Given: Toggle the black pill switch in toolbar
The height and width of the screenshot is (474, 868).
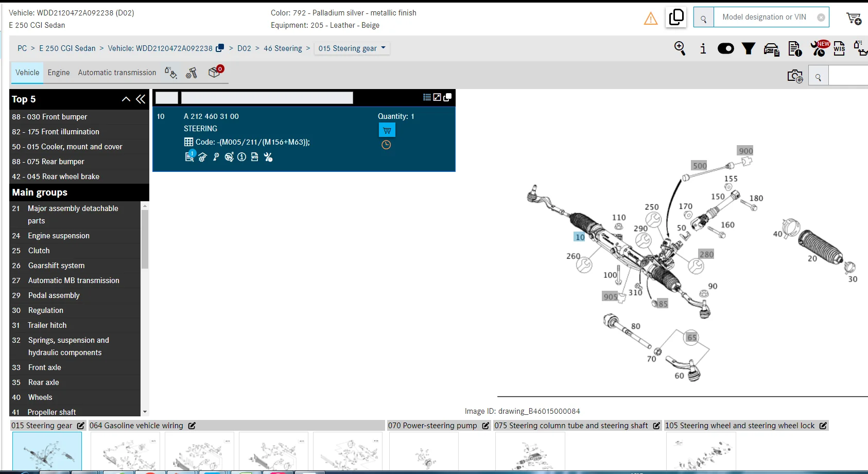Looking at the screenshot, I should [x=726, y=48].
